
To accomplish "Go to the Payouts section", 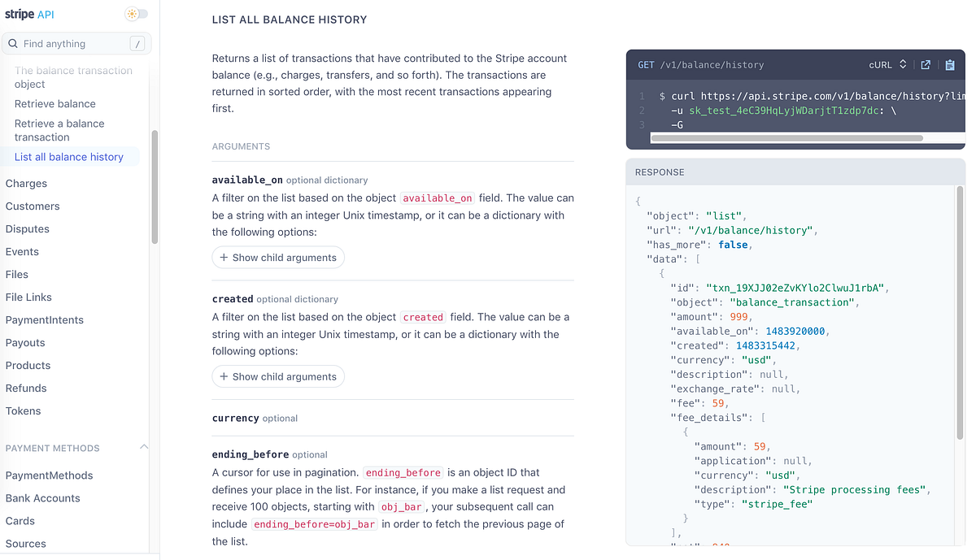I will [27, 342].
